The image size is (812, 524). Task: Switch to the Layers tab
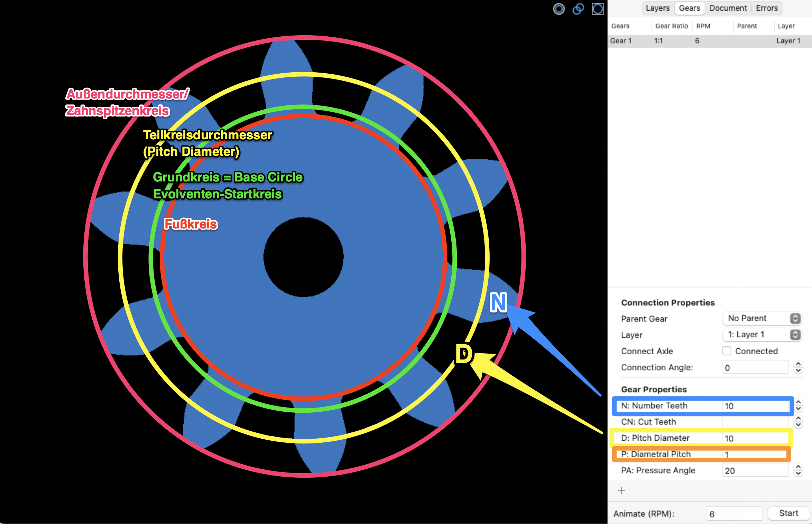(x=657, y=8)
